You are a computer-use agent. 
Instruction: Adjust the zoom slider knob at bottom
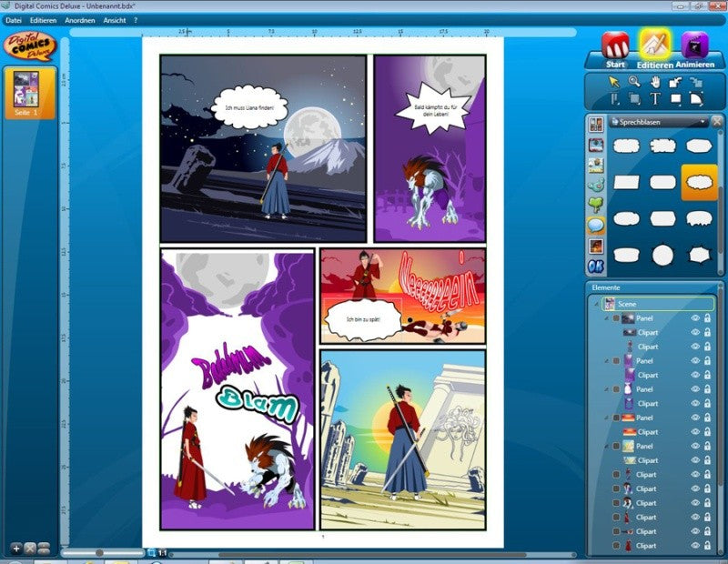99,553
